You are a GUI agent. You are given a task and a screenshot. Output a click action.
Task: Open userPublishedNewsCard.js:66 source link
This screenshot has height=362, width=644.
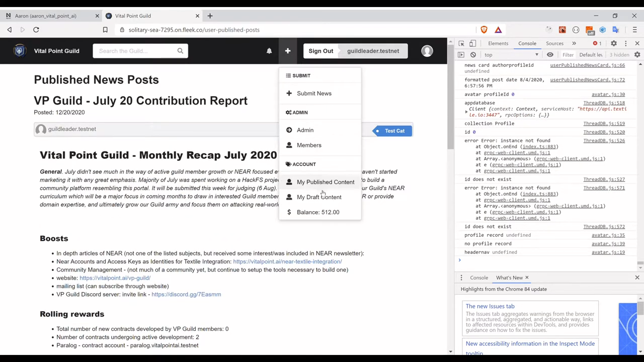[587, 65]
